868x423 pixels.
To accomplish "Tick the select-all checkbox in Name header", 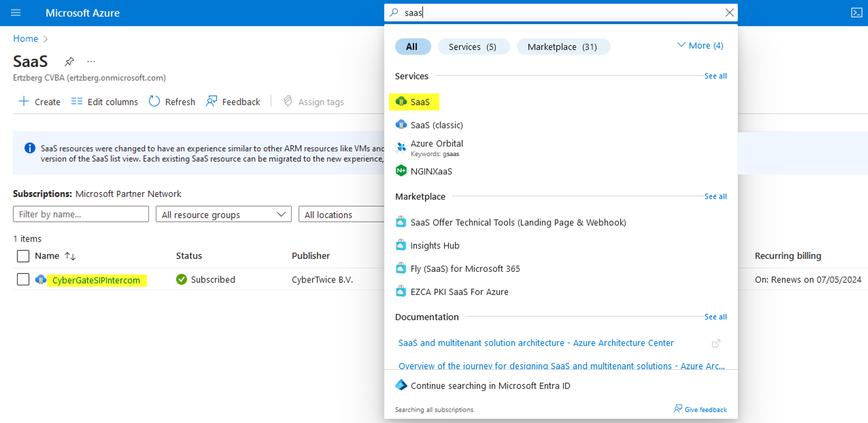I will [x=23, y=256].
